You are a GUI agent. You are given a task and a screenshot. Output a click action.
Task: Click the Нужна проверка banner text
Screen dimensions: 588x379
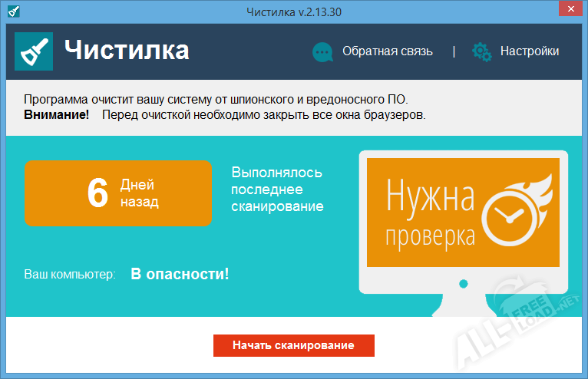430,211
